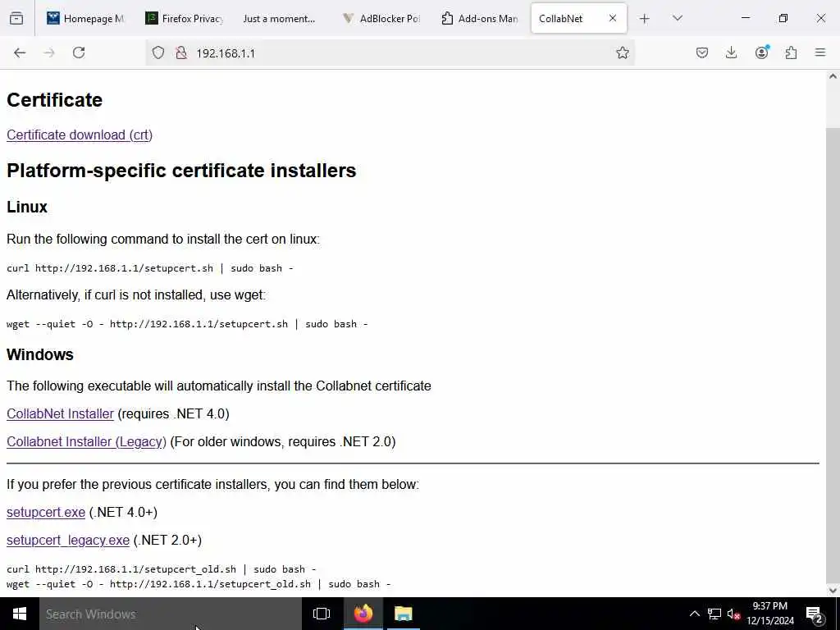Click the curl setupcert.sh command text
The image size is (840, 630).
(x=149, y=268)
